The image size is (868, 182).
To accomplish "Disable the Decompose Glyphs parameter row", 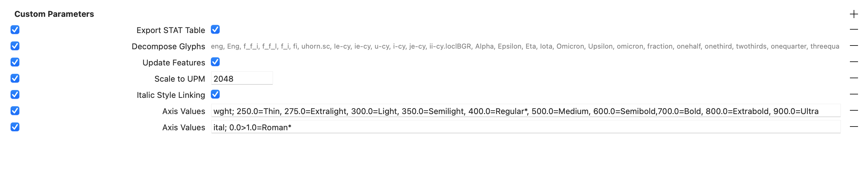I will click(15, 46).
